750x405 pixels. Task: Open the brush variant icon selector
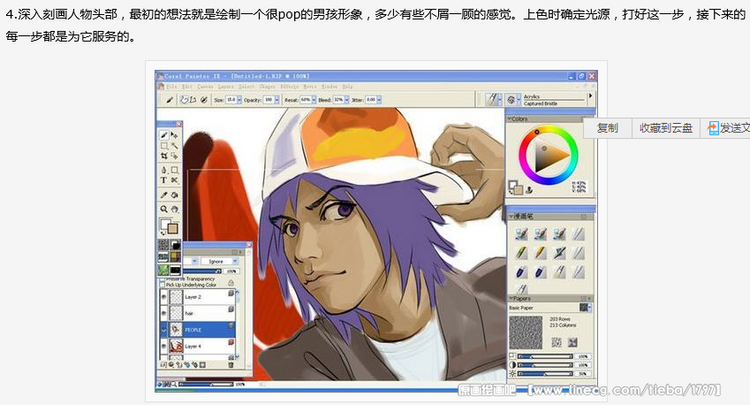point(511,99)
